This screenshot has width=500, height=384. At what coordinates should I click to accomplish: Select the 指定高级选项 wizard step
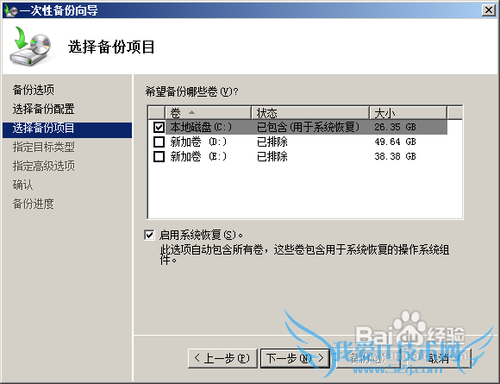coord(43,166)
